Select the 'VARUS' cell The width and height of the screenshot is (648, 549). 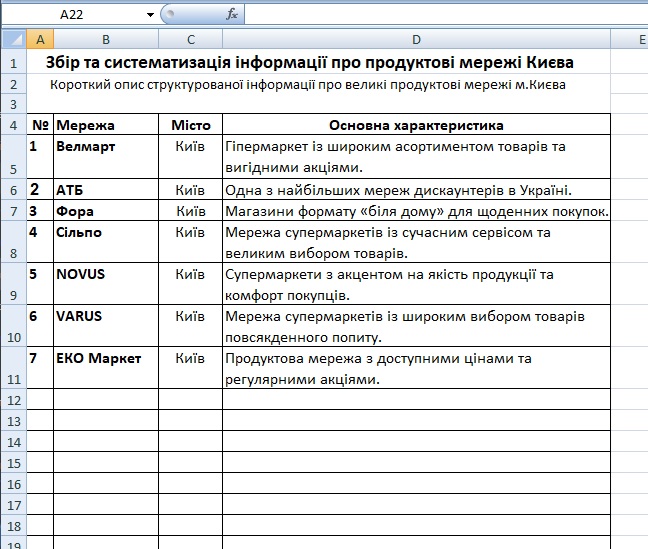pos(106,326)
